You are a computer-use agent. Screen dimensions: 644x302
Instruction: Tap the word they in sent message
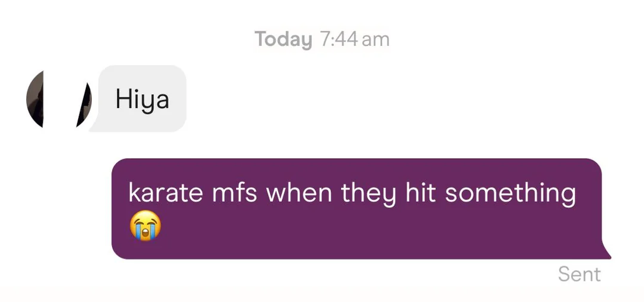click(369, 194)
